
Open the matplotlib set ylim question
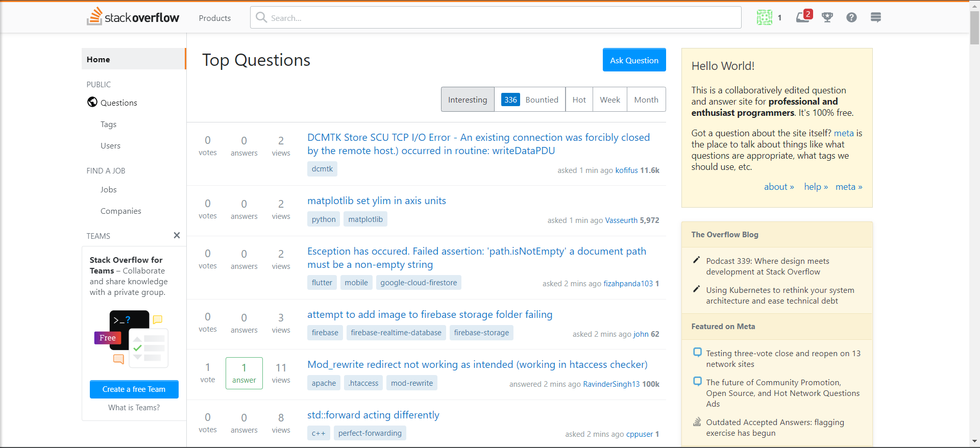[377, 201]
